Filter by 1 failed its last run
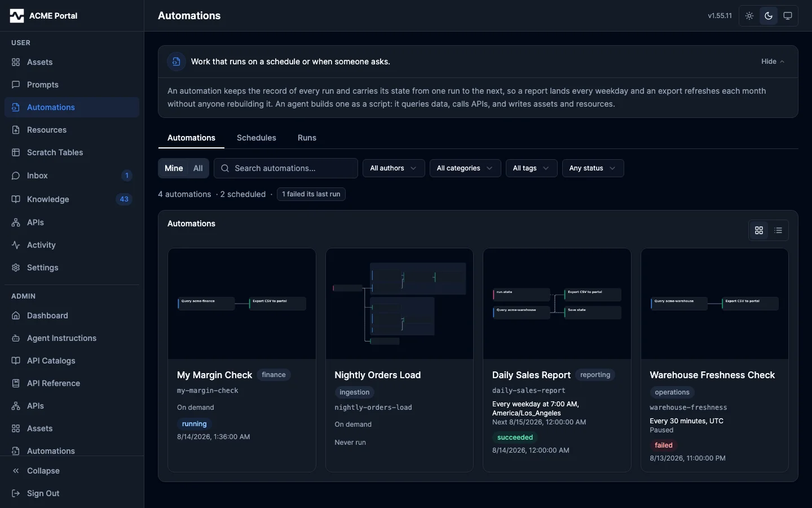The width and height of the screenshot is (812, 508). tap(311, 194)
